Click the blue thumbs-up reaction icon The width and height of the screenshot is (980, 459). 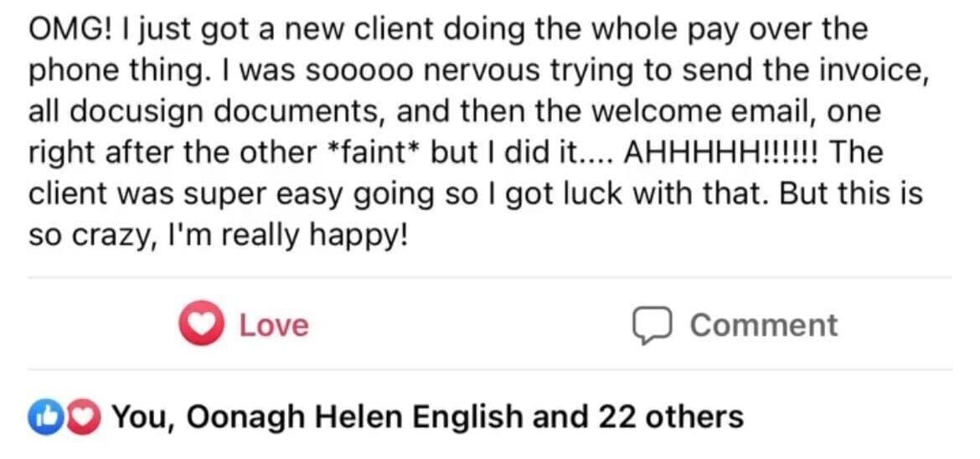point(41,415)
